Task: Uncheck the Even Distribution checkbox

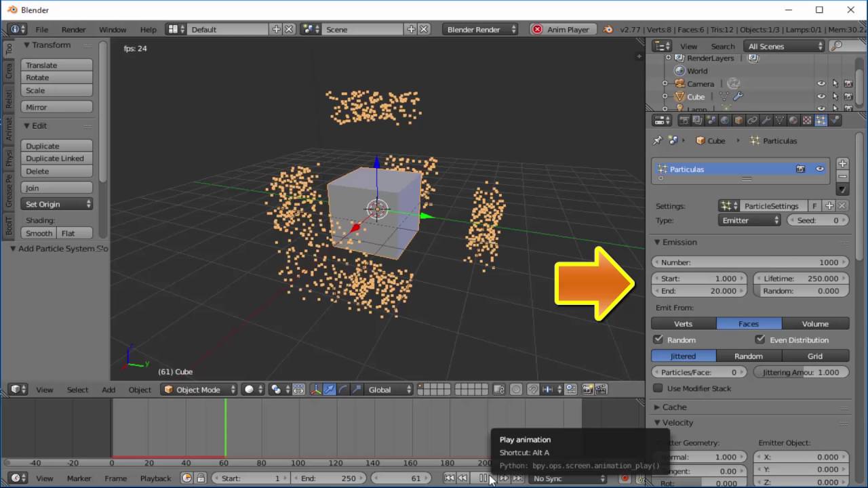Action: [x=760, y=340]
